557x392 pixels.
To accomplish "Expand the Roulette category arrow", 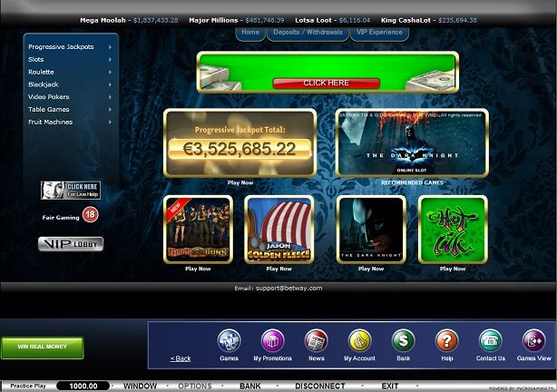I will 110,72.
